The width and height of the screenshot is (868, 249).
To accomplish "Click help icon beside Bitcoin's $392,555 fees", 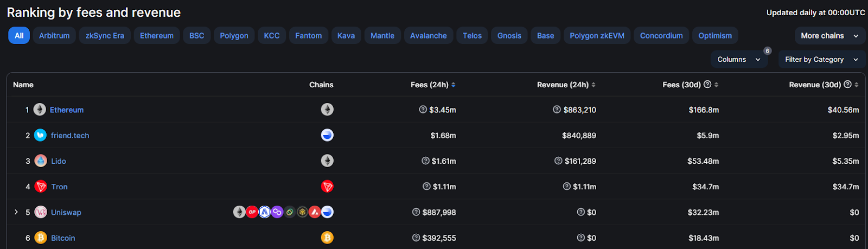I will [x=416, y=238].
